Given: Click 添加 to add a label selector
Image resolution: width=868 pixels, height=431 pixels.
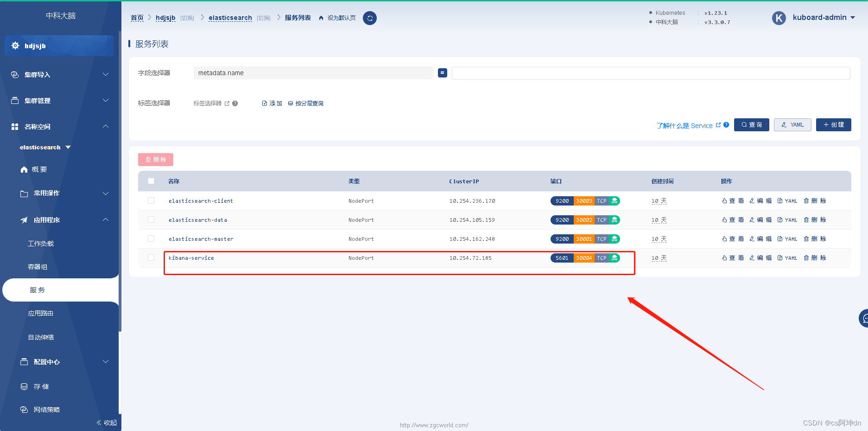Looking at the screenshot, I should click(x=272, y=103).
